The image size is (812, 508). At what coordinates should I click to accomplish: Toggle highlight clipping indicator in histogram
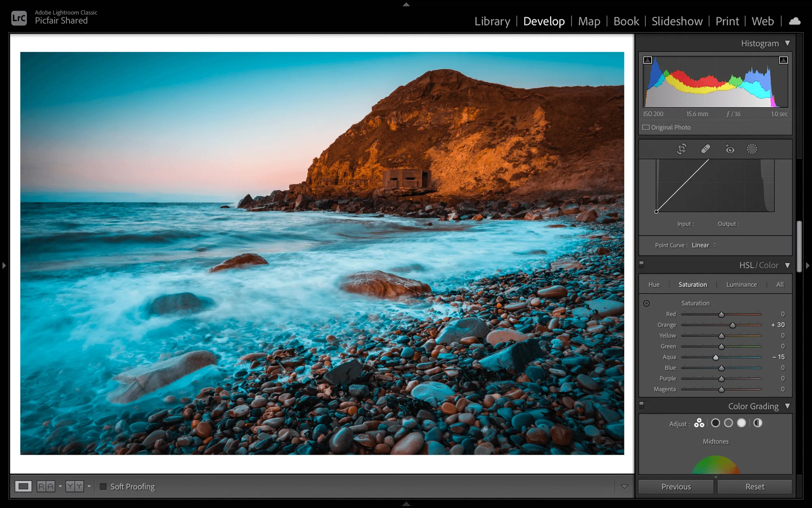[x=783, y=60]
